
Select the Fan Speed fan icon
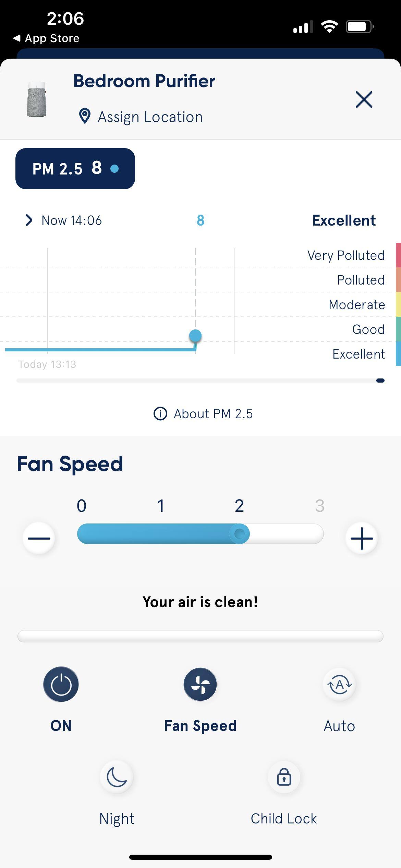pos(200,684)
